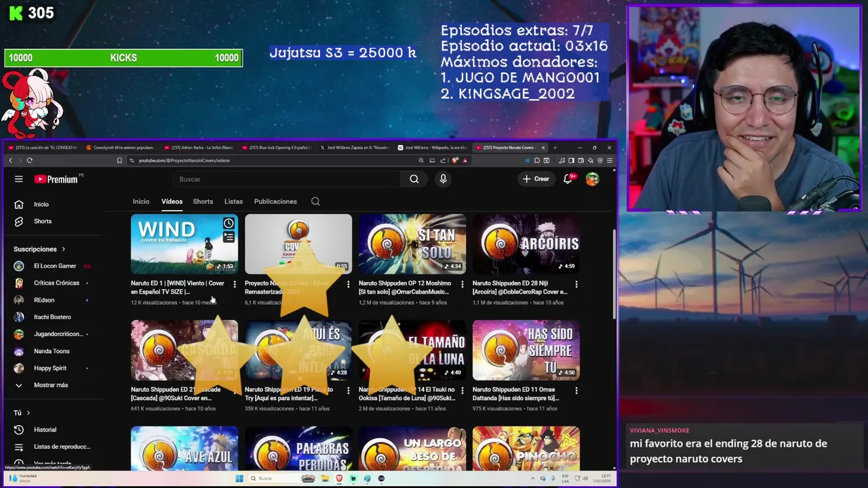Click the page vertical scrollbar

[x=614, y=274]
